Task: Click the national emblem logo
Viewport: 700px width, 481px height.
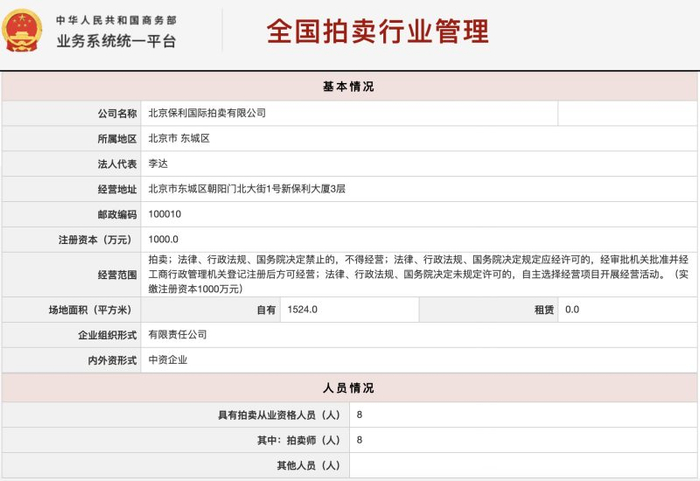Action: [x=22, y=30]
